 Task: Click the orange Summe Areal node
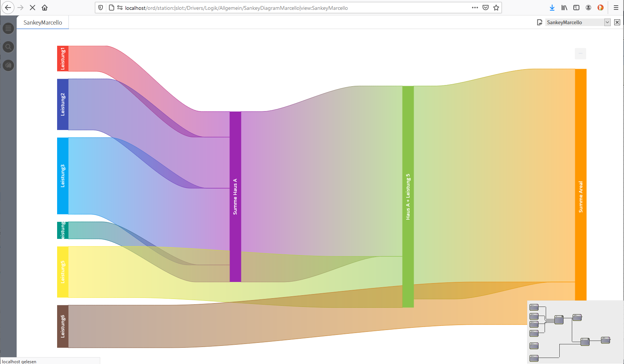581,185
